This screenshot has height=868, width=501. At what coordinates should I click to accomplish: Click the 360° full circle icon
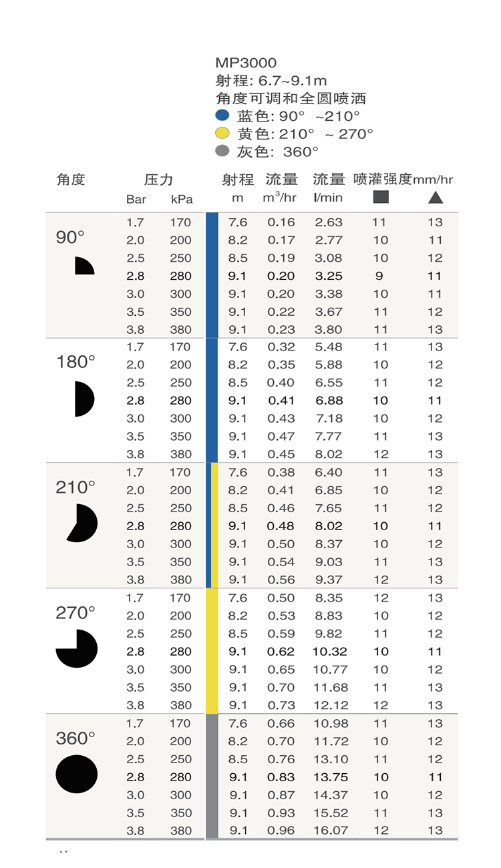[76, 774]
